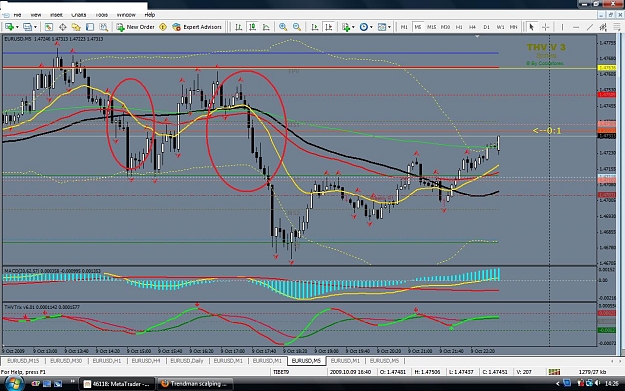The image size is (625, 391).
Task: Open the Data Window crosshair icon
Action: pos(63,27)
